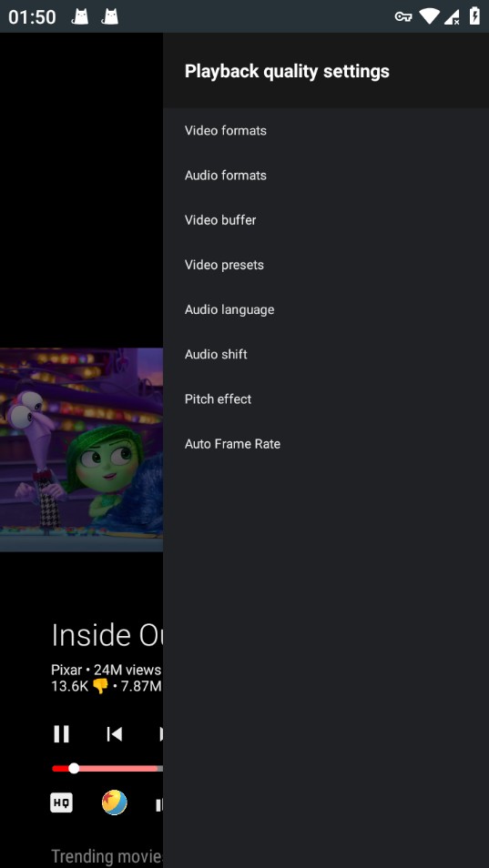Select Video buffer setting

tap(326, 220)
